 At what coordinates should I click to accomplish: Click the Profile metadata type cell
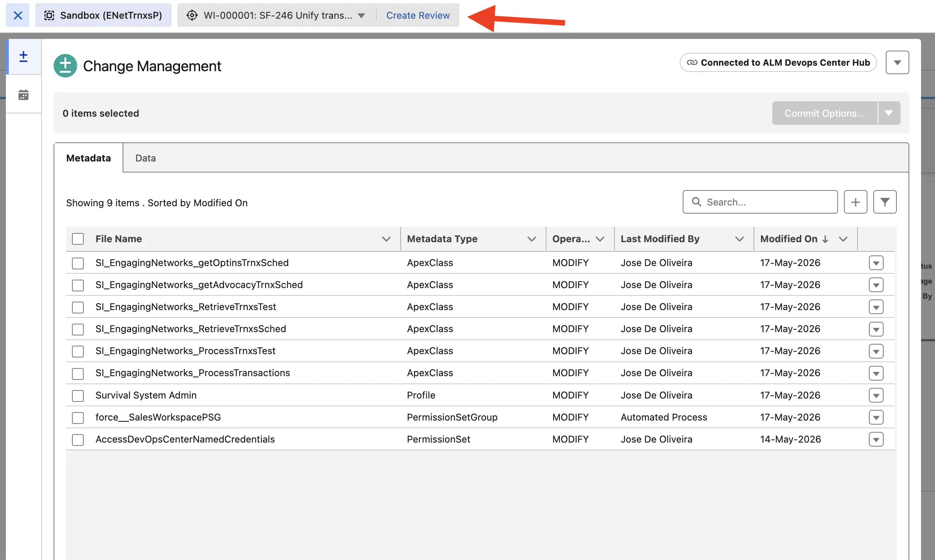click(420, 395)
